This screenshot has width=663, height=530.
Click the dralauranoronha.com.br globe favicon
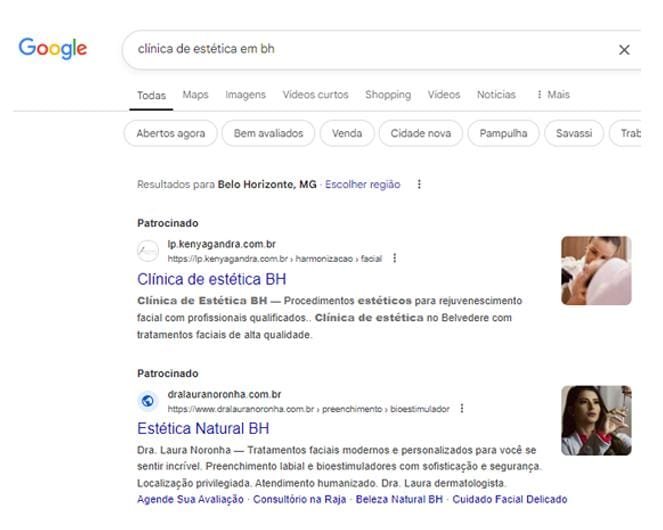click(x=148, y=401)
